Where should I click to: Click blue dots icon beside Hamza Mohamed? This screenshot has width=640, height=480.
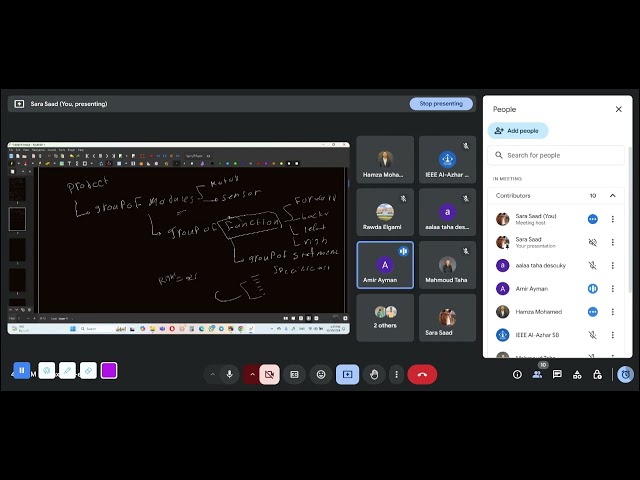pyautogui.click(x=593, y=312)
